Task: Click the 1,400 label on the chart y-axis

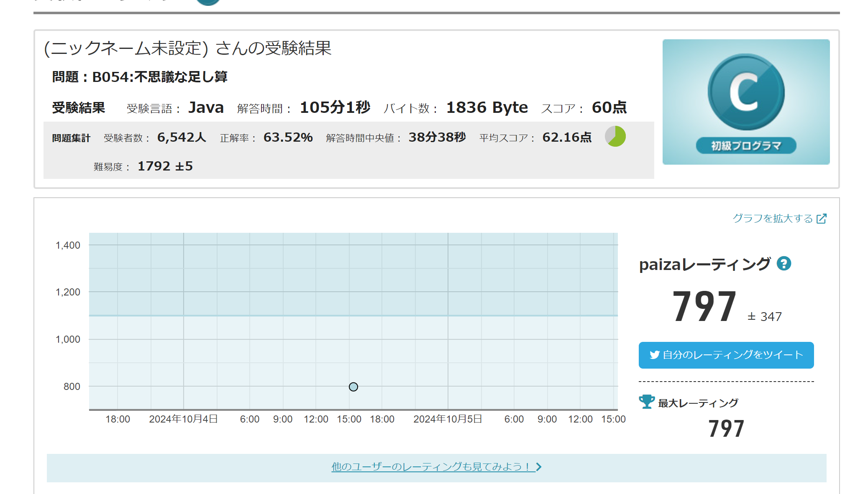Action: tap(68, 245)
